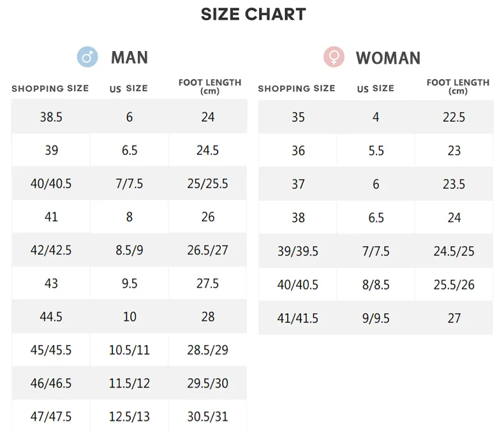Select women's shopping size 39/39.5 cell
The image size is (504, 433).
tap(298, 251)
